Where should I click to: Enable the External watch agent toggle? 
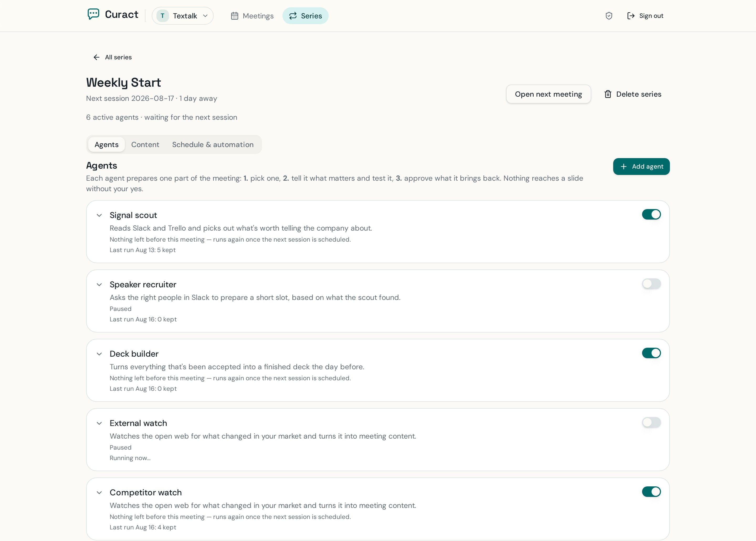651,422
